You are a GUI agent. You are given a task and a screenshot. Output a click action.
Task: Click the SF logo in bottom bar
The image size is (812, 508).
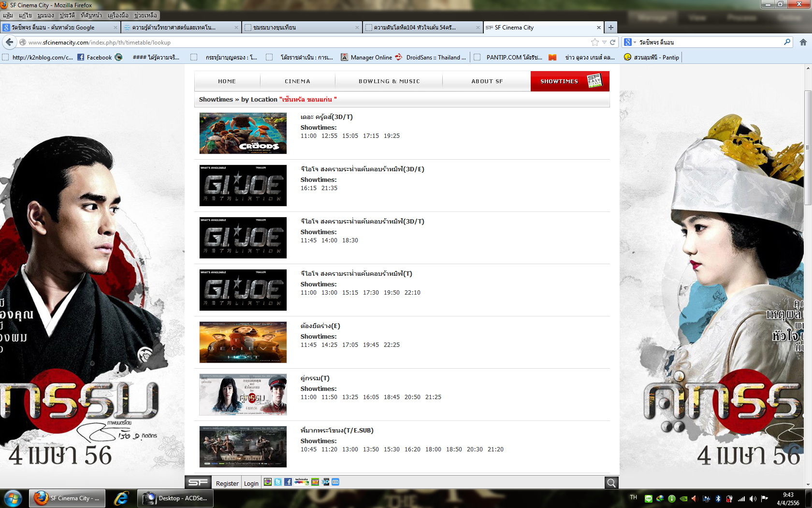tap(198, 482)
